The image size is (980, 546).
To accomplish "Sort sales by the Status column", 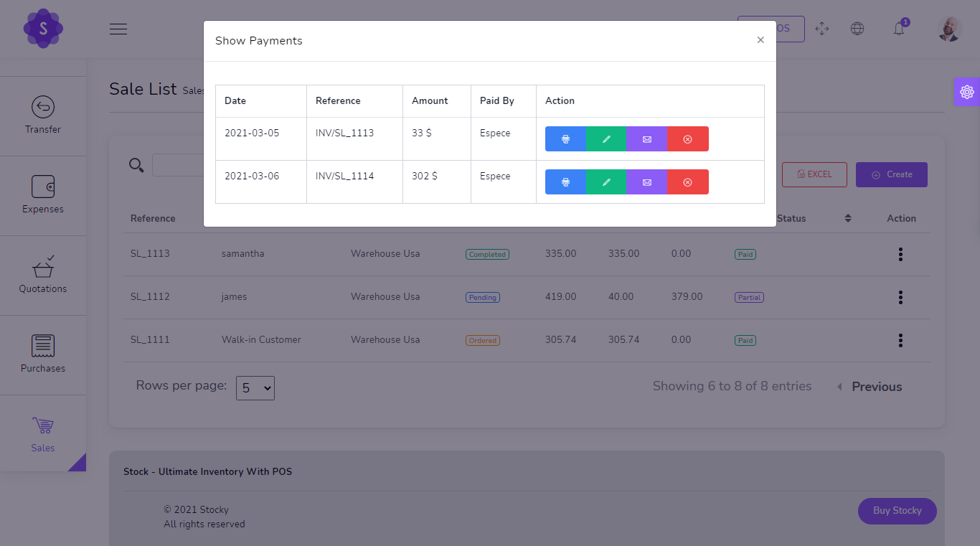I will click(848, 218).
